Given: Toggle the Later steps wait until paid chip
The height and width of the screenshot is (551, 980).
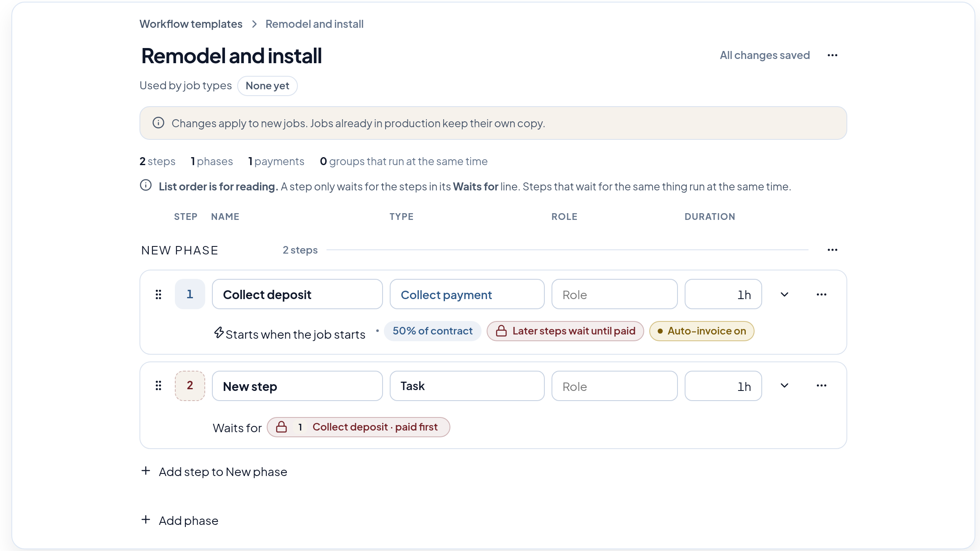Looking at the screenshot, I should point(565,331).
